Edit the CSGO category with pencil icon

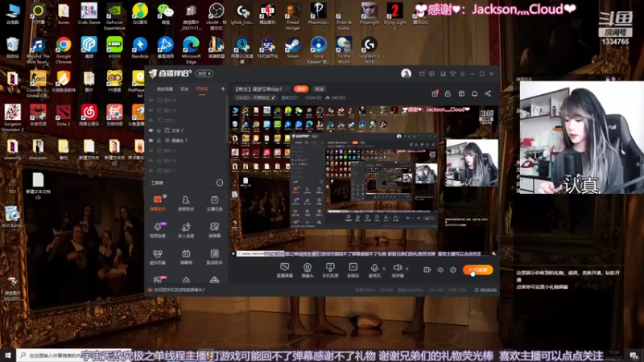tap(274, 97)
